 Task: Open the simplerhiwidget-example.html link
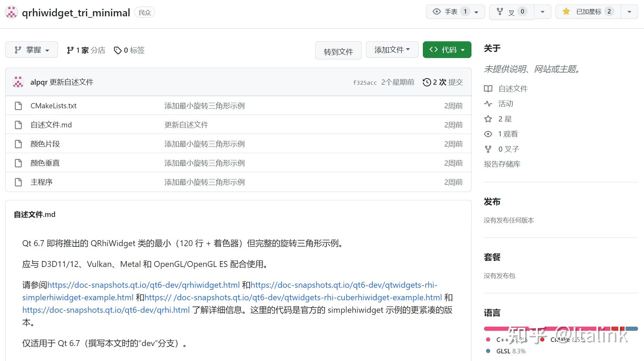[78, 297]
